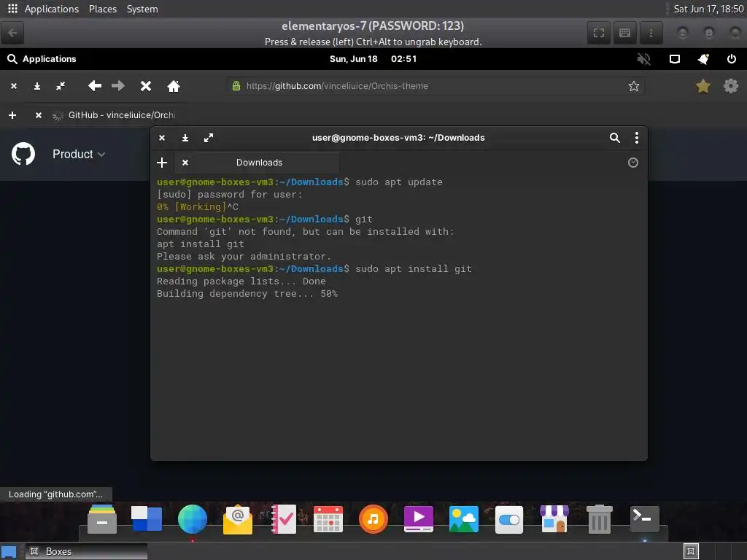Select Boxes in the bottom taskbar
Viewport: 747px width, 560px height.
click(x=86, y=551)
